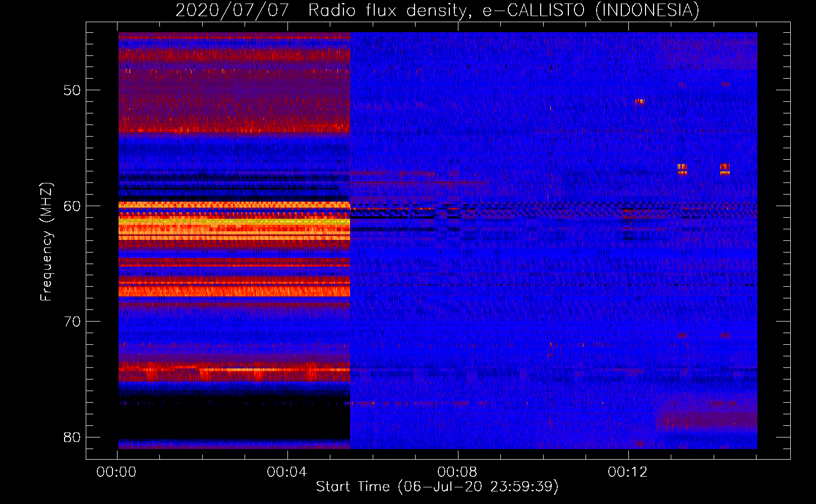The height and width of the screenshot is (504, 816).
Task: Click the 00:12 time axis label
Action: click(628, 472)
